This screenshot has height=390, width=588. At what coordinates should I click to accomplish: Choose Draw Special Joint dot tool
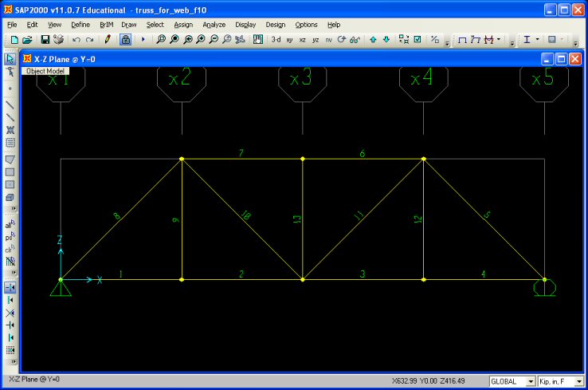pyautogui.click(x=10, y=89)
